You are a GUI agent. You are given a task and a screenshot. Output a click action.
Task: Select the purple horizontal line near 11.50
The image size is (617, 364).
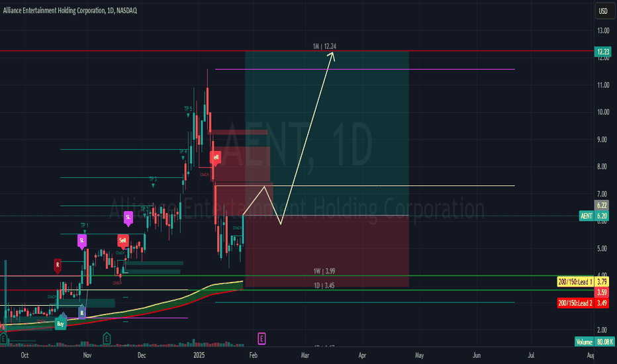coord(365,69)
